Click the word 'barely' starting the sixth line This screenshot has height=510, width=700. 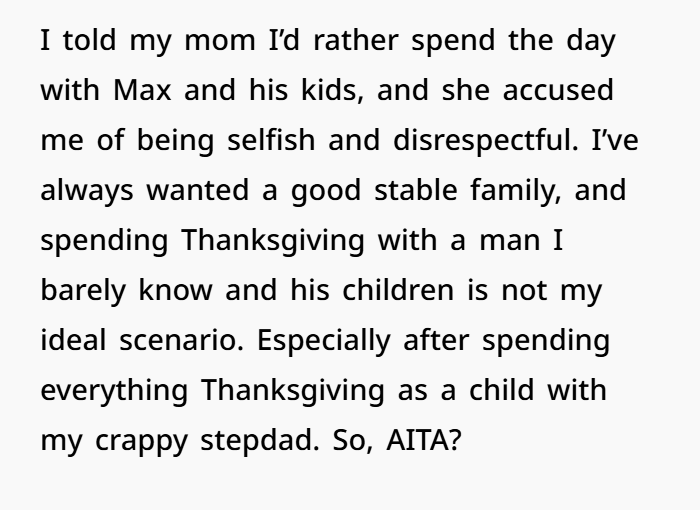click(x=83, y=292)
